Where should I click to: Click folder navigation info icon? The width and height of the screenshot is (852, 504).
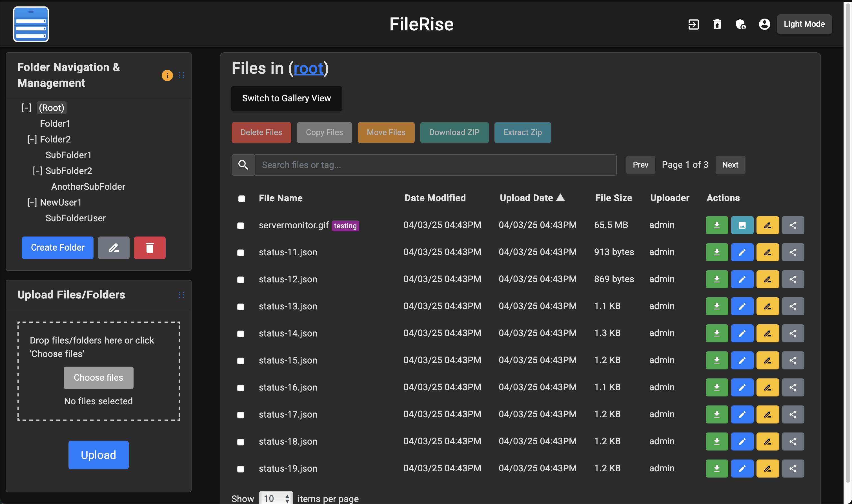[167, 75]
